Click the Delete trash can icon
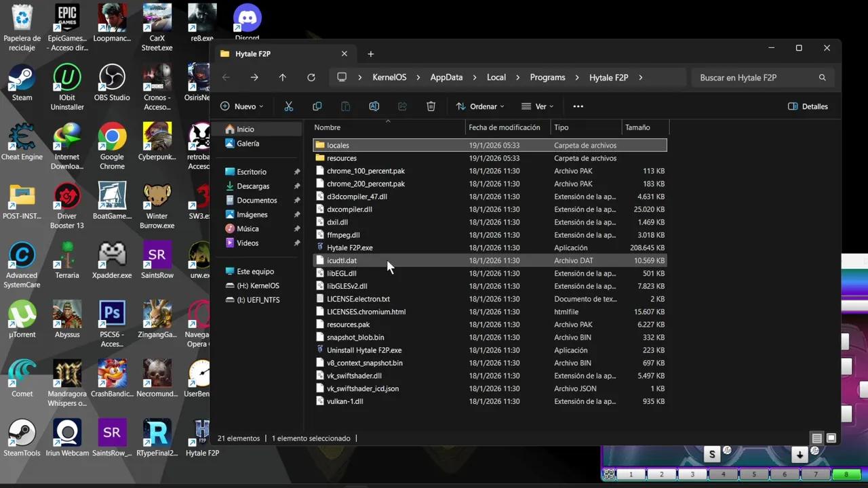Screen dimensions: 868x488 pos(431,106)
